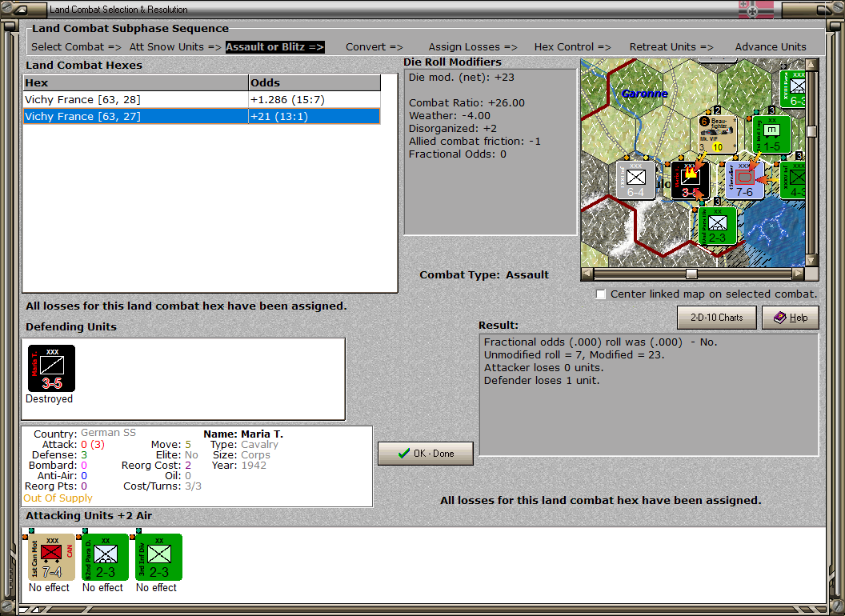The image size is (845, 616).
Task: Click the Weather: -4.00 modifier line
Action: coord(450,116)
